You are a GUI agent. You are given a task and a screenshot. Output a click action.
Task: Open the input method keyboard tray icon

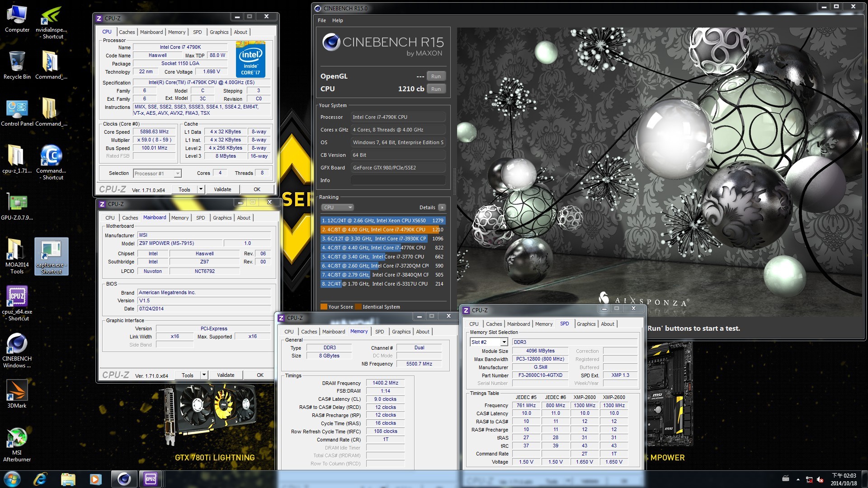pyautogui.click(x=786, y=479)
